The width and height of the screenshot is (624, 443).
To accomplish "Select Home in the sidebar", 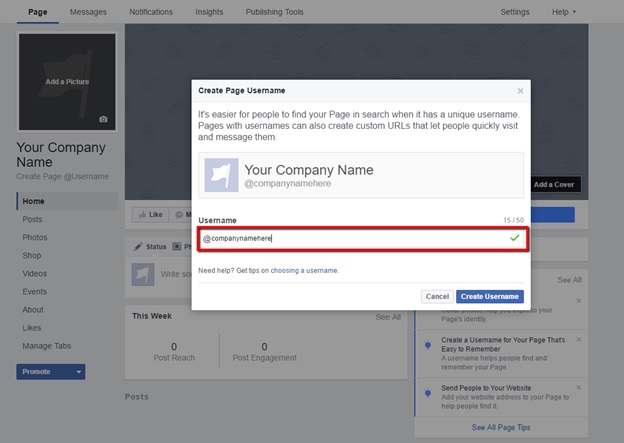I will click(67, 201).
